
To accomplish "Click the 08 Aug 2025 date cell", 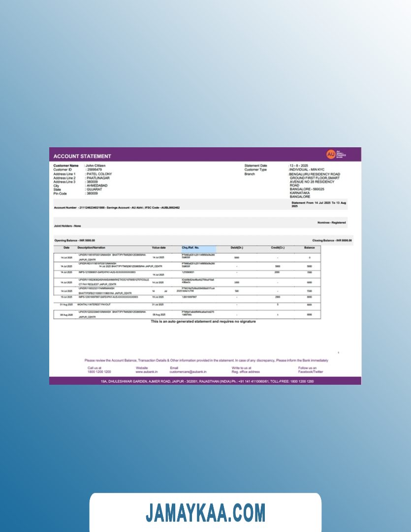I will pyautogui.click(x=66, y=315).
